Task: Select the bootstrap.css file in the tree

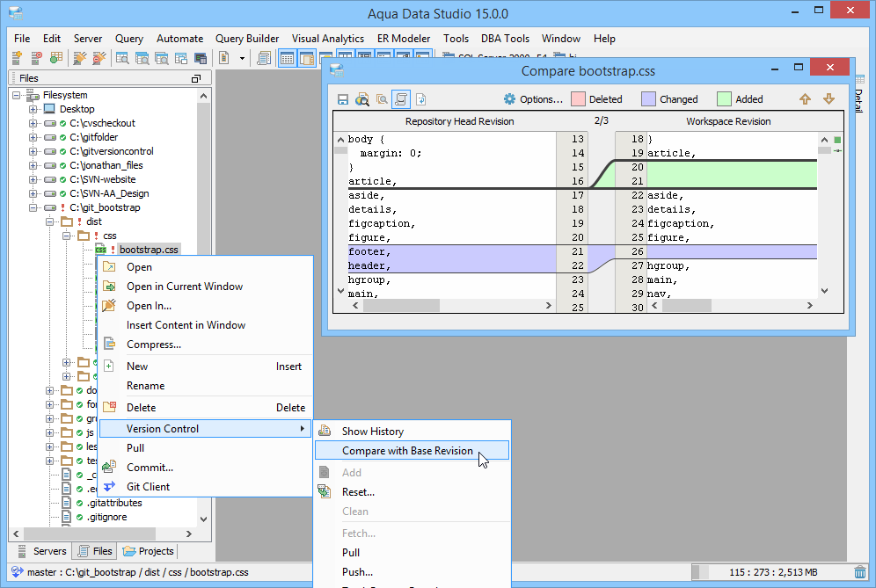Action: [149, 250]
